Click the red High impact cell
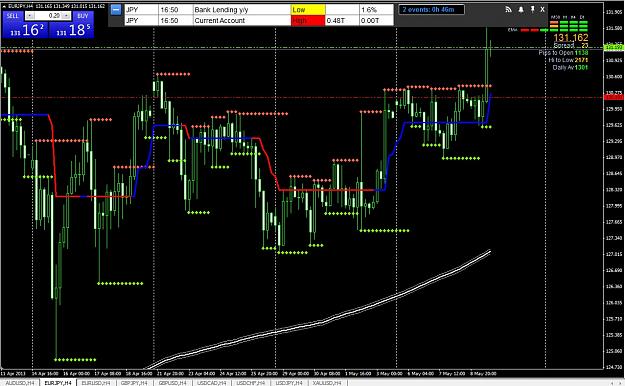625x386 pixels. point(308,20)
